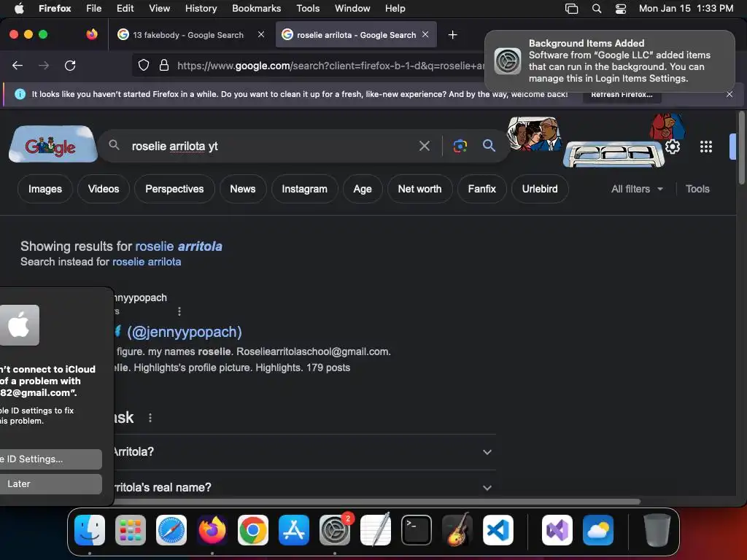
Task: Launch Terminal from the Dock
Action: point(417,530)
